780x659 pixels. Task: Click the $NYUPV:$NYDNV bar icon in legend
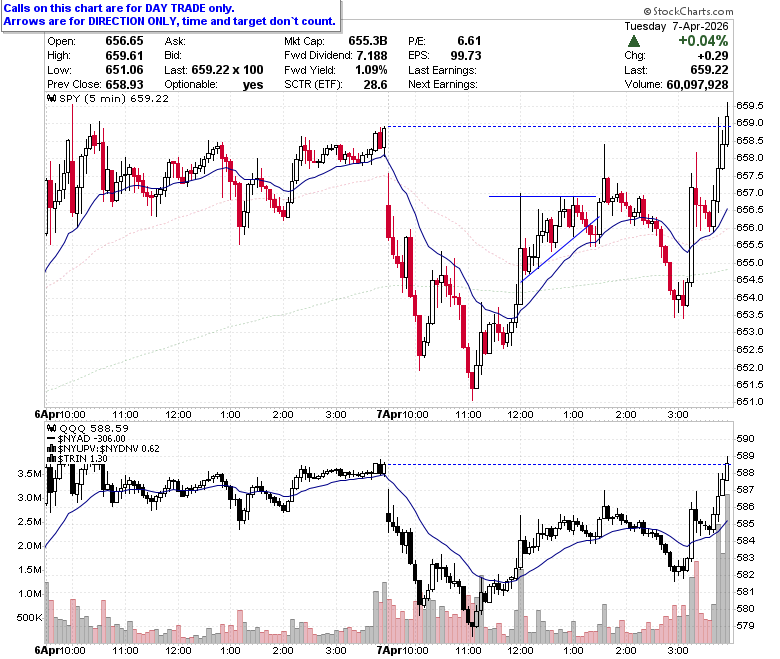51,449
